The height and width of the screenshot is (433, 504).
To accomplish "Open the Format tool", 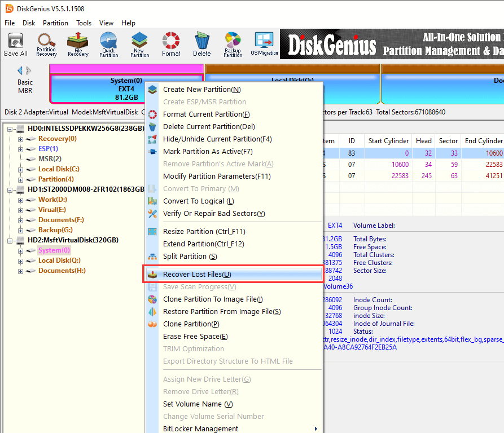I will tap(170, 44).
